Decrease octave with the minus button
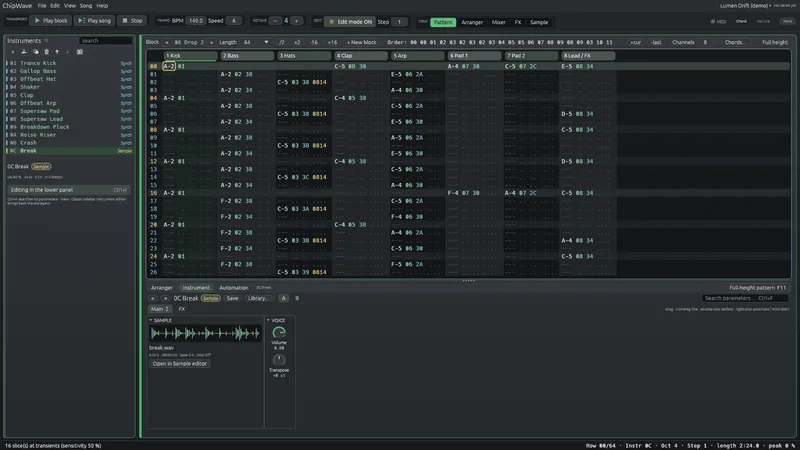The image size is (800, 450). point(275,21)
